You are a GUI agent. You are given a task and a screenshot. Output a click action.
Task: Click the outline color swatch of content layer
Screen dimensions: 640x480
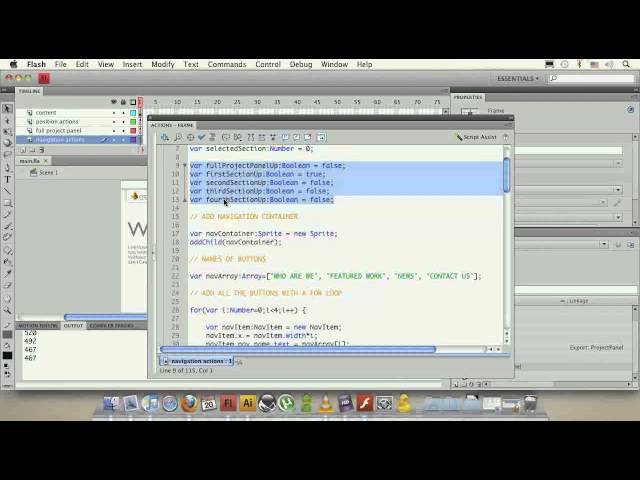pyautogui.click(x=133, y=113)
